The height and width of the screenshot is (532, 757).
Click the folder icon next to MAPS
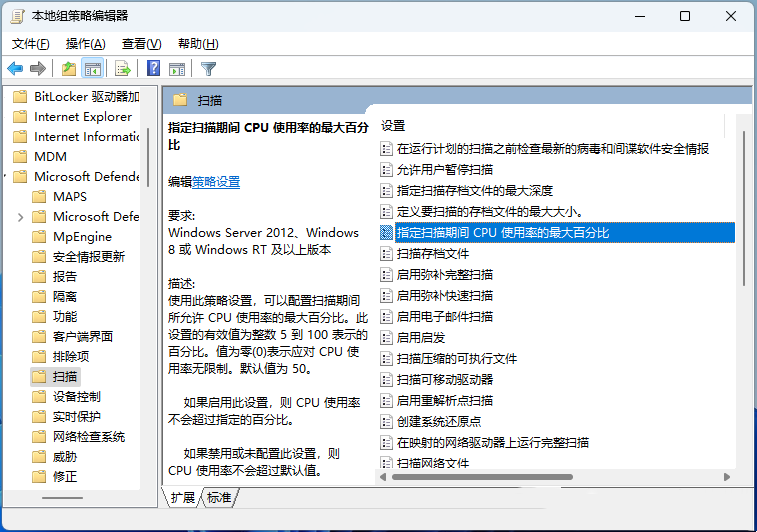39,196
